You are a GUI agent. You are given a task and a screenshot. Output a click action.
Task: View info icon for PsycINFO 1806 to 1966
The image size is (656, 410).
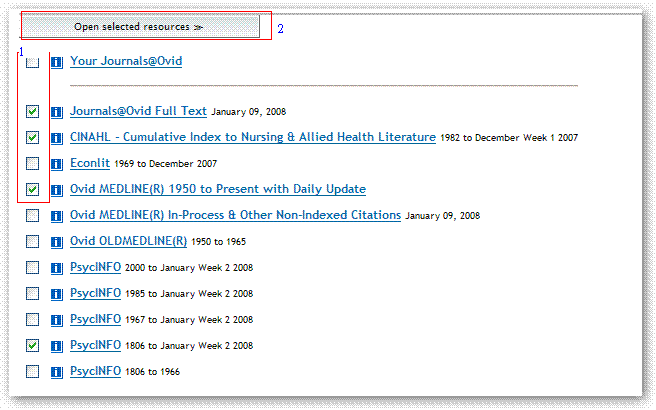(x=57, y=372)
